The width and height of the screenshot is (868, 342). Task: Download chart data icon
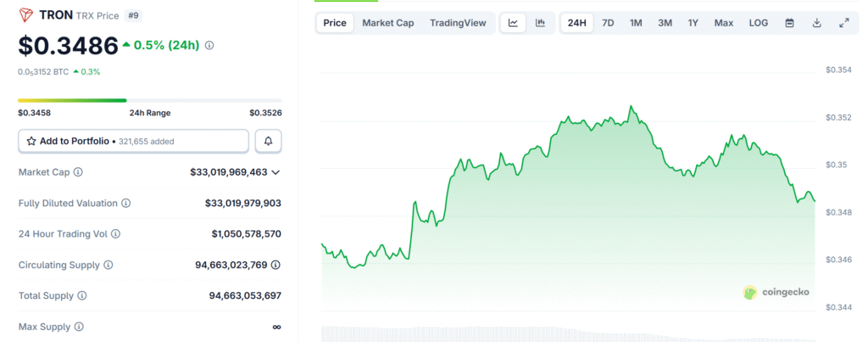[816, 23]
